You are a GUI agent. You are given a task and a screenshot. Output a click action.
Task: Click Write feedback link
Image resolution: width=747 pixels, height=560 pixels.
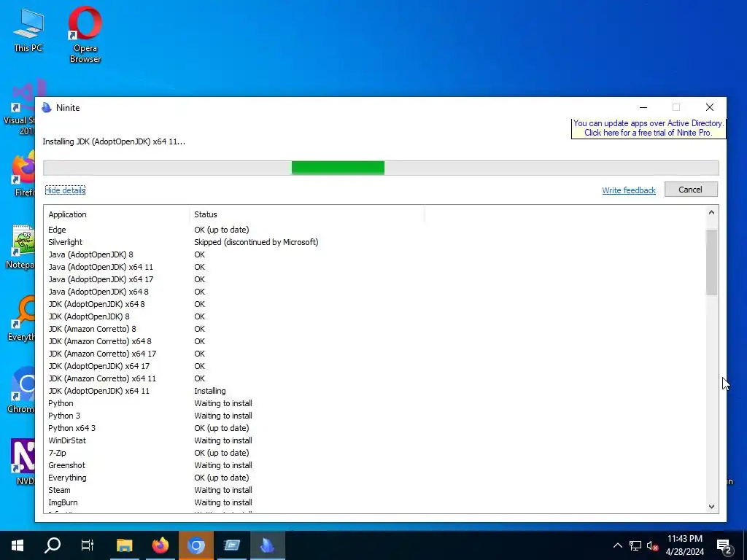628,190
